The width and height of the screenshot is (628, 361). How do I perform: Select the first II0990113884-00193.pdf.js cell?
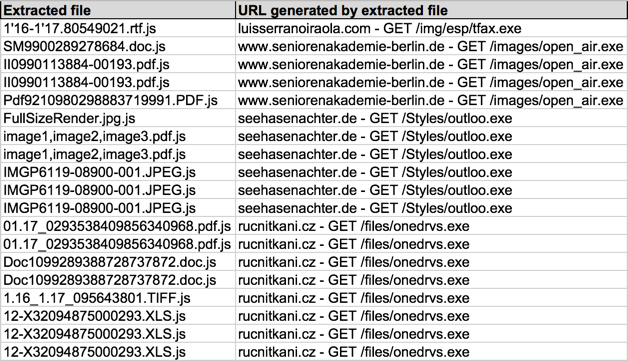pyautogui.click(x=118, y=65)
